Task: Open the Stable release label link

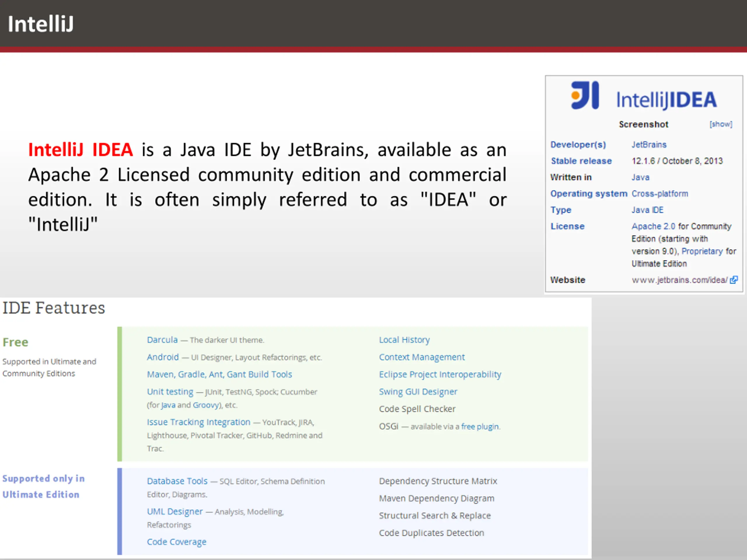Action: [581, 161]
